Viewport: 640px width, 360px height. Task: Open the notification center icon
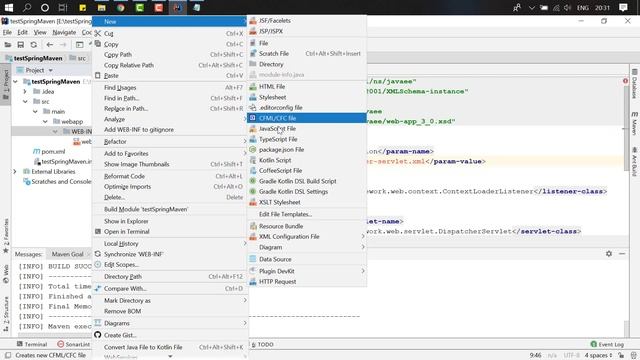coord(623,7)
